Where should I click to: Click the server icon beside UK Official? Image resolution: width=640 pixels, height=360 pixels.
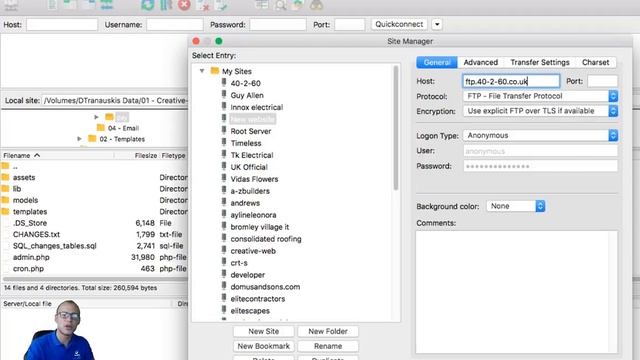[x=224, y=167]
